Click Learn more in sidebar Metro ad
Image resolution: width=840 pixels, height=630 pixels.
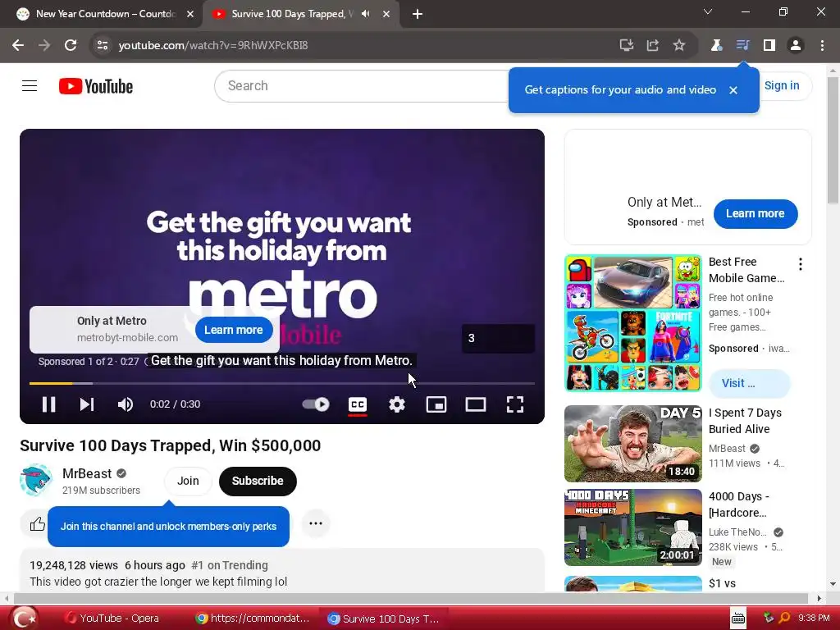click(x=756, y=214)
